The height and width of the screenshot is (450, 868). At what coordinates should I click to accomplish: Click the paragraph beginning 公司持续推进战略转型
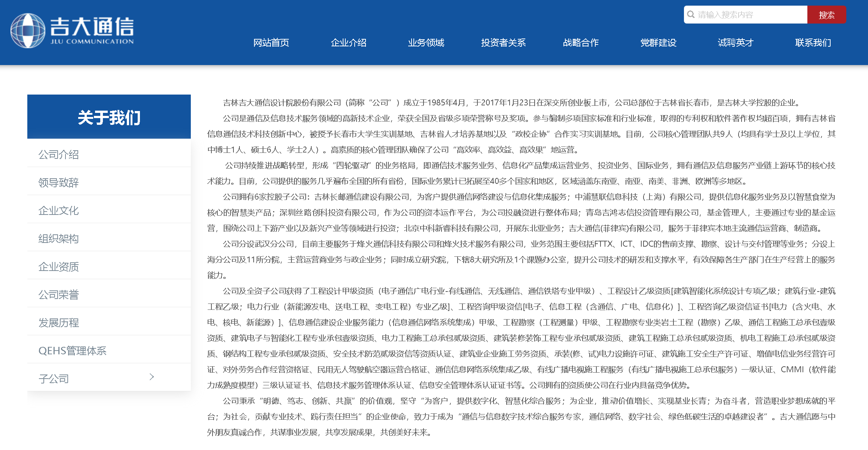click(x=521, y=173)
